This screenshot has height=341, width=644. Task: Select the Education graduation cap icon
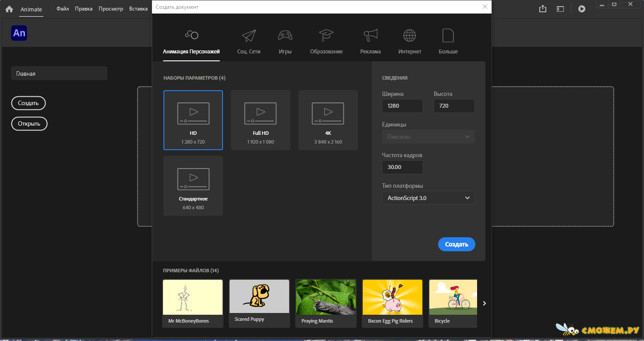(326, 35)
